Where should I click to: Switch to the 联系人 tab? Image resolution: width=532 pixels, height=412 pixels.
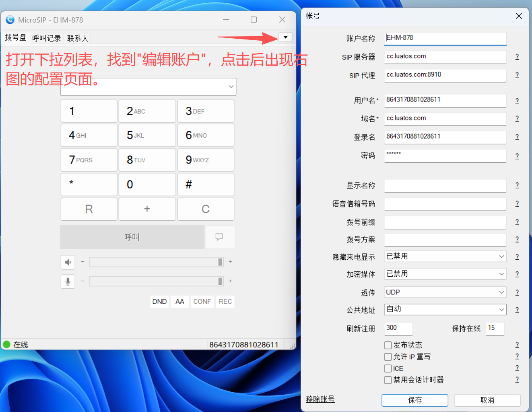click(x=78, y=38)
